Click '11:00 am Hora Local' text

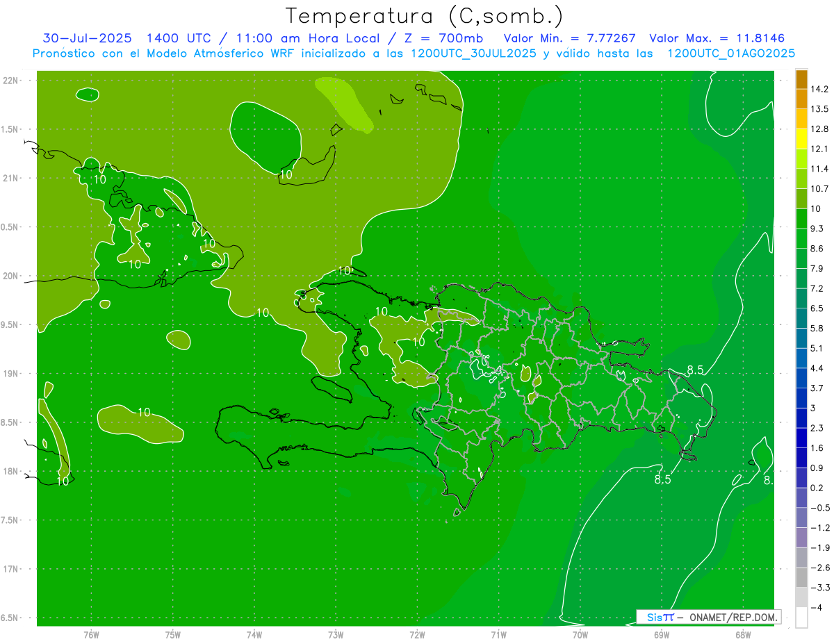coord(311,38)
